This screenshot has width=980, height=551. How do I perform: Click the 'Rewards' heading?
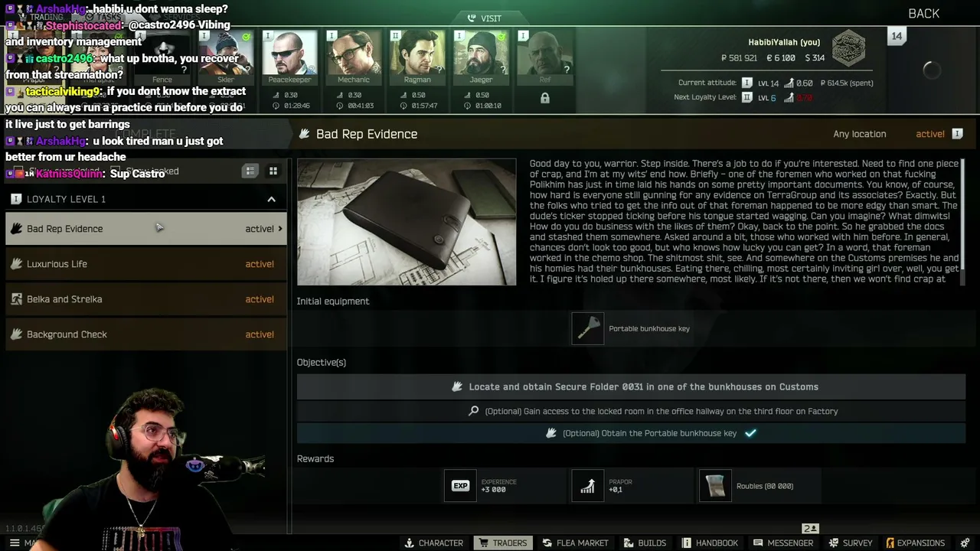(315, 459)
